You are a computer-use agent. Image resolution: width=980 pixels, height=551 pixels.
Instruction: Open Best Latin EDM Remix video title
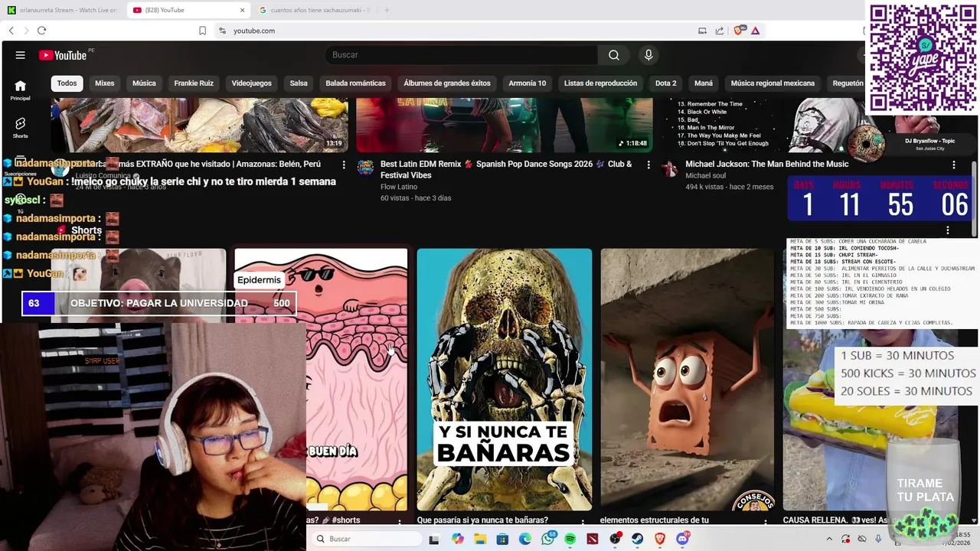click(506, 169)
